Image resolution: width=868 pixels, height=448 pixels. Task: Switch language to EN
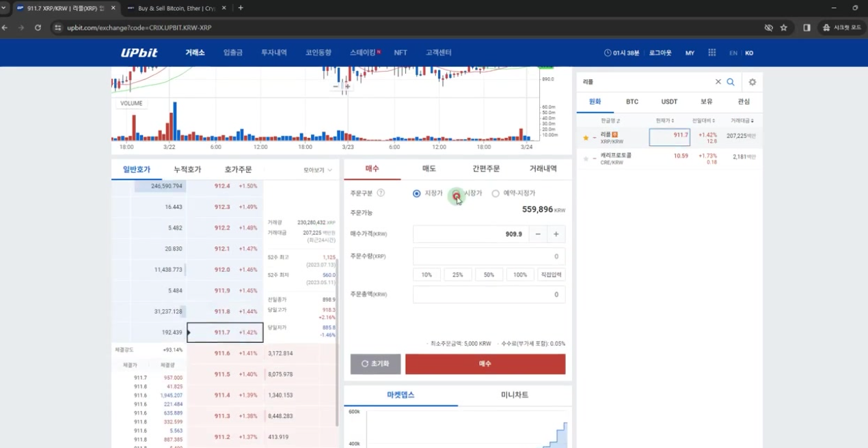pos(733,53)
